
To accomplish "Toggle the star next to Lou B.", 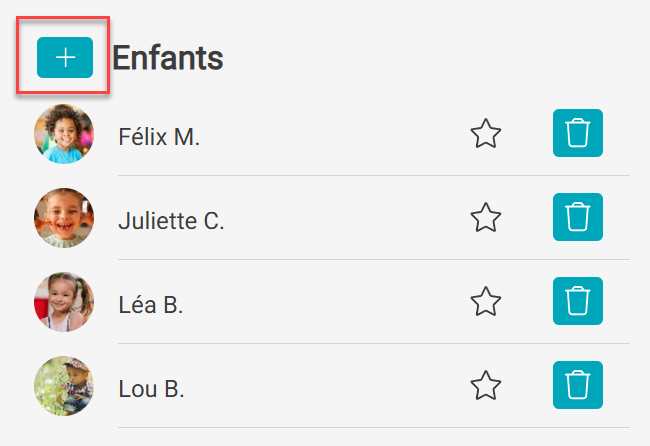I will click(x=486, y=385).
